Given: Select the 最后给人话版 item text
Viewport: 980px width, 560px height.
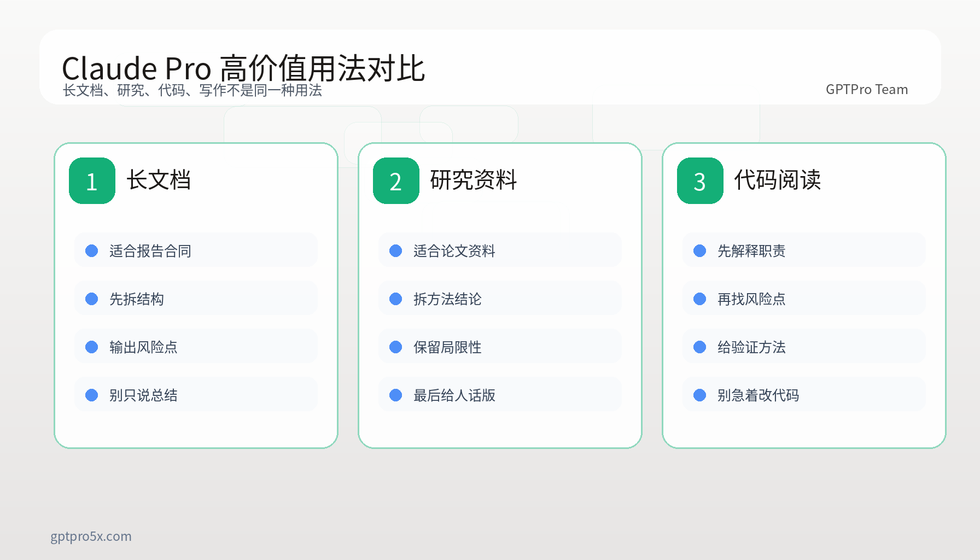Looking at the screenshot, I should (454, 395).
